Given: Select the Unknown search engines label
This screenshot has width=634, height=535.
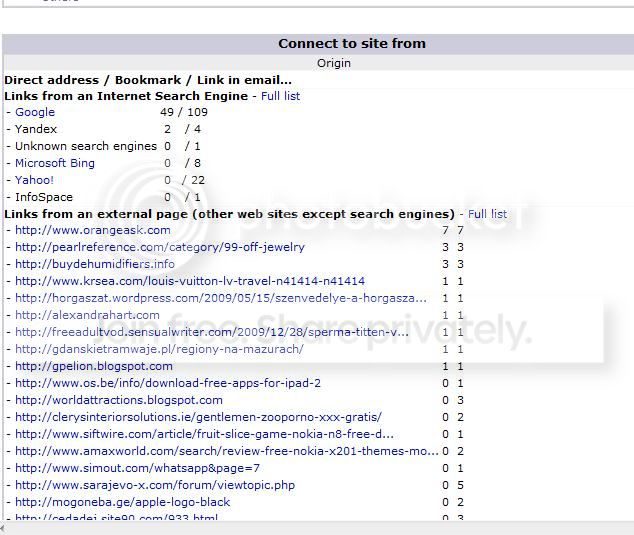Looking at the screenshot, I should pos(86,146).
